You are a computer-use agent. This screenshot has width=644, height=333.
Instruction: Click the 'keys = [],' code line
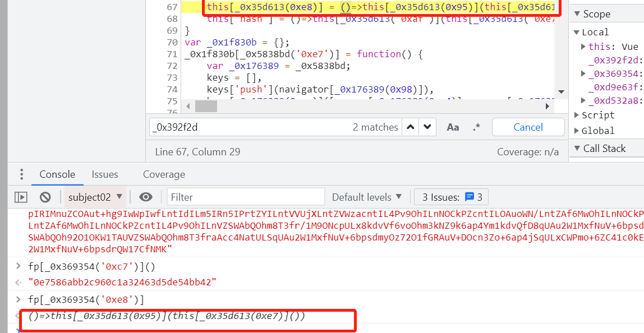pyautogui.click(x=234, y=77)
